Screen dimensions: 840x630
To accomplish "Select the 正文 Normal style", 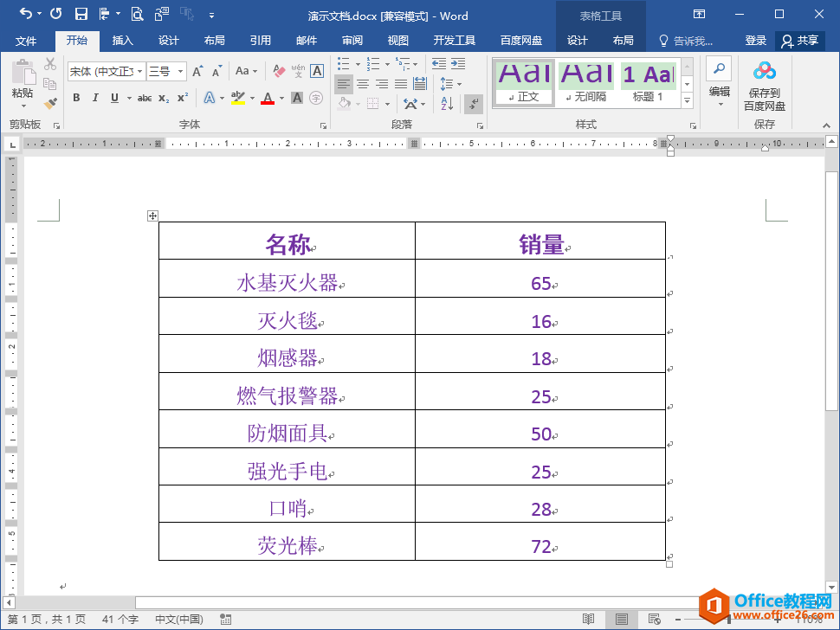I will tap(523, 82).
